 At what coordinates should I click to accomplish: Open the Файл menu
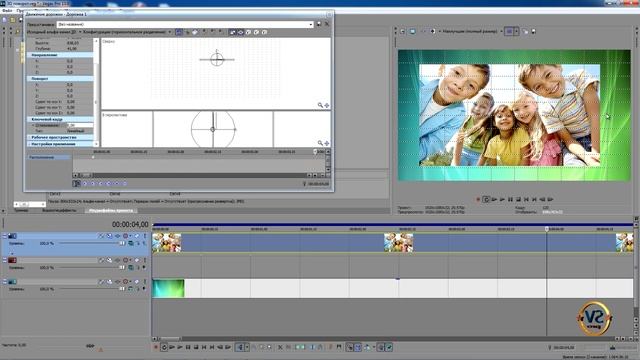coord(7,10)
